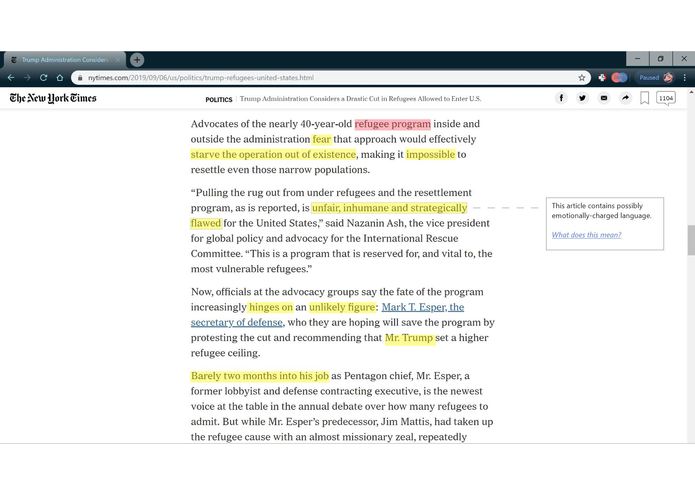
Task: Click highlighted word 'fear'
Action: point(321,139)
